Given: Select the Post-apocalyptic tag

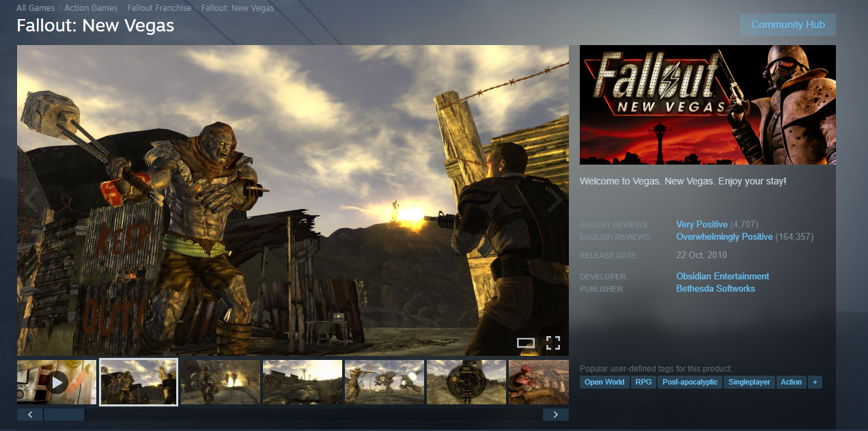Looking at the screenshot, I should 690,382.
